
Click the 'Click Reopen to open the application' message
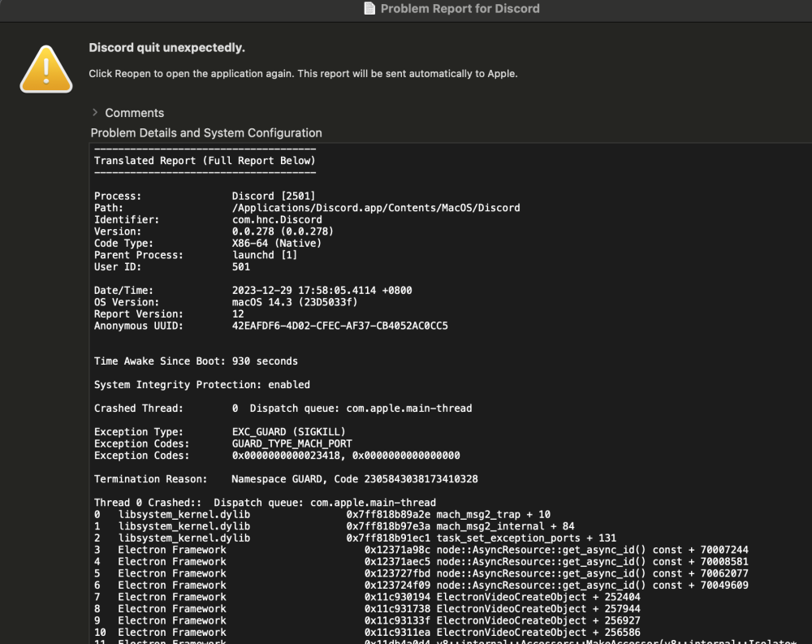point(303,74)
